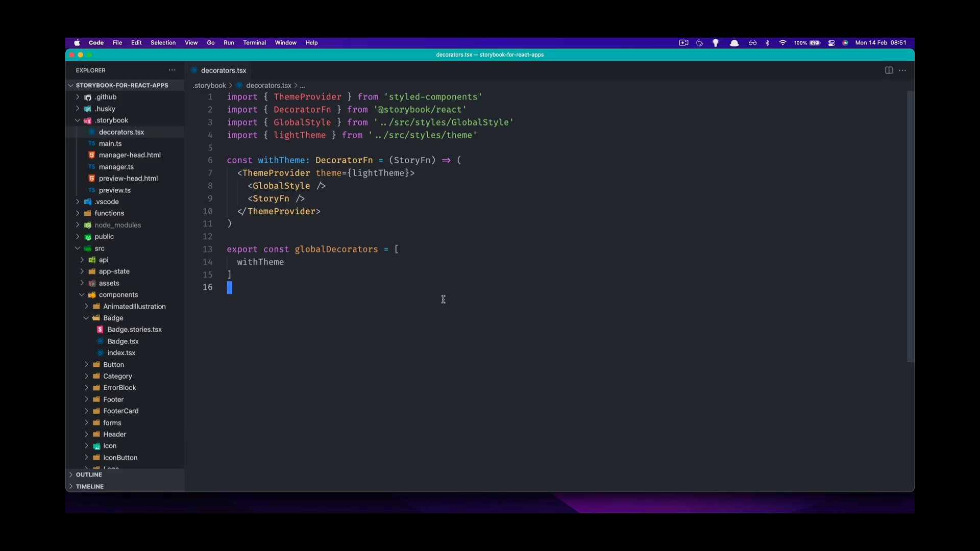
Task: Click the folder icon of Icon
Action: (x=96, y=446)
